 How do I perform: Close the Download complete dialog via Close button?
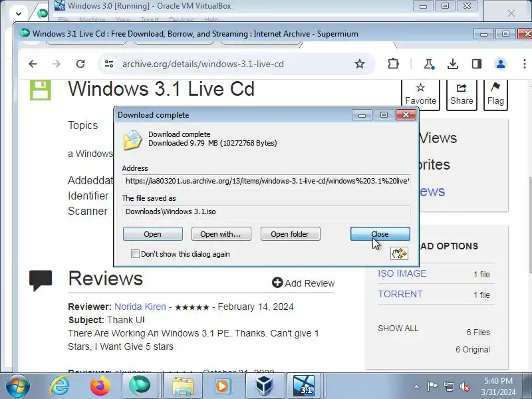(380, 234)
